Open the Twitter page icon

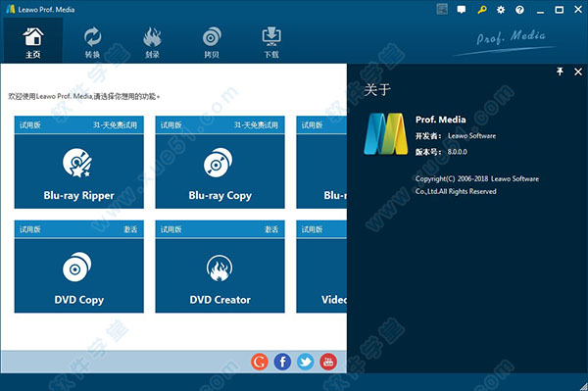click(305, 362)
